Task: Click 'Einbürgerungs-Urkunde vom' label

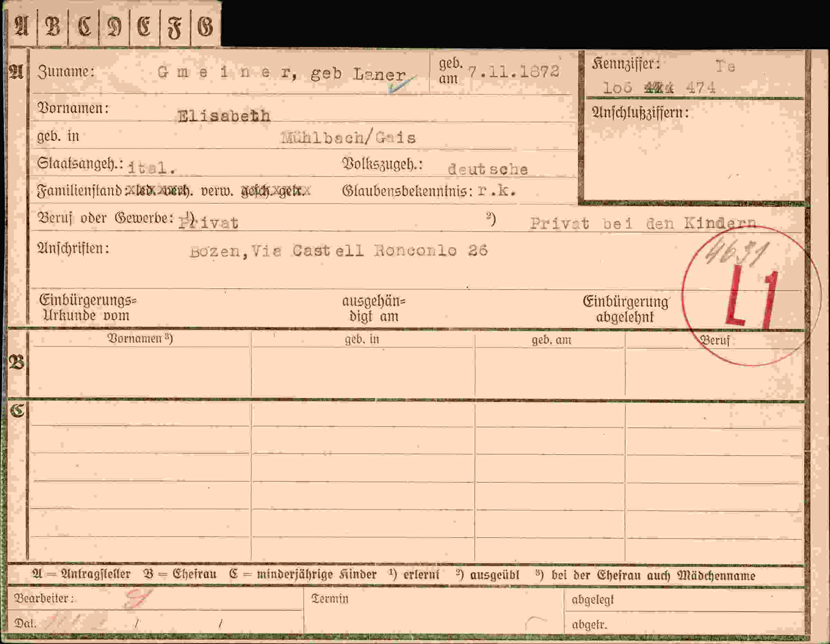Action: click(x=88, y=308)
